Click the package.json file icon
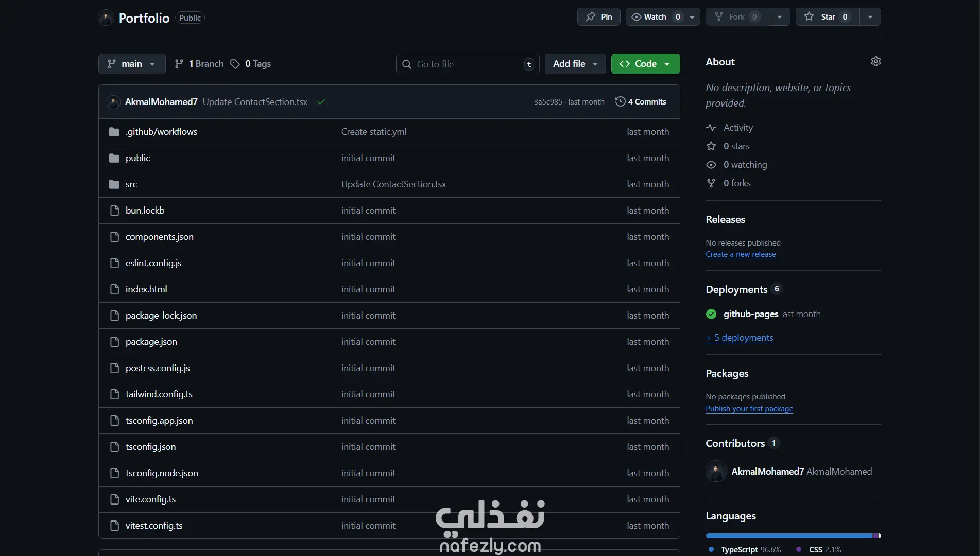The image size is (980, 556). tap(114, 342)
